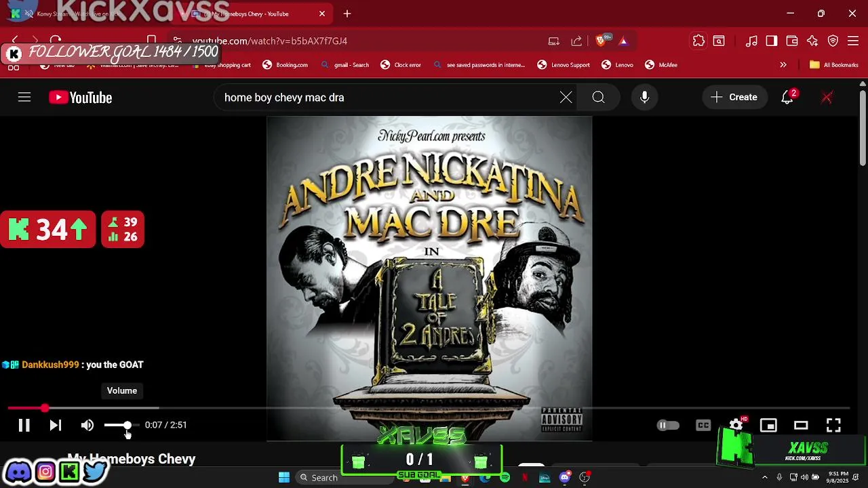
Task: Toggle closed captions CC button
Action: (x=703, y=425)
